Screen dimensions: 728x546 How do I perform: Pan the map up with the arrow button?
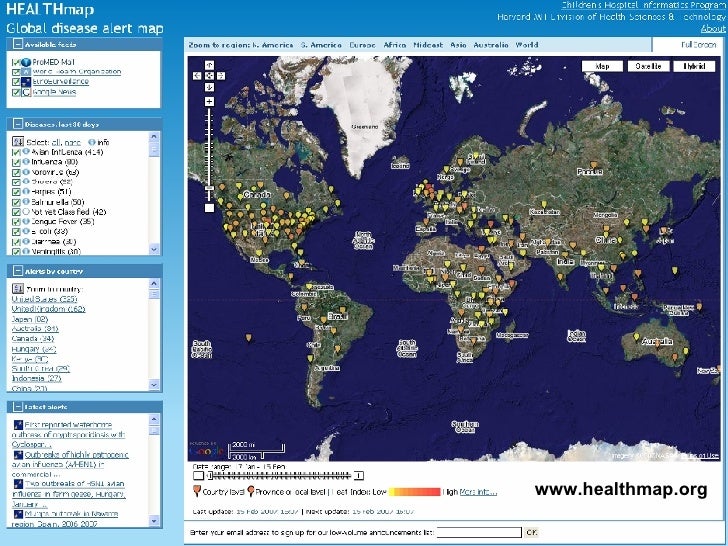[209, 65]
